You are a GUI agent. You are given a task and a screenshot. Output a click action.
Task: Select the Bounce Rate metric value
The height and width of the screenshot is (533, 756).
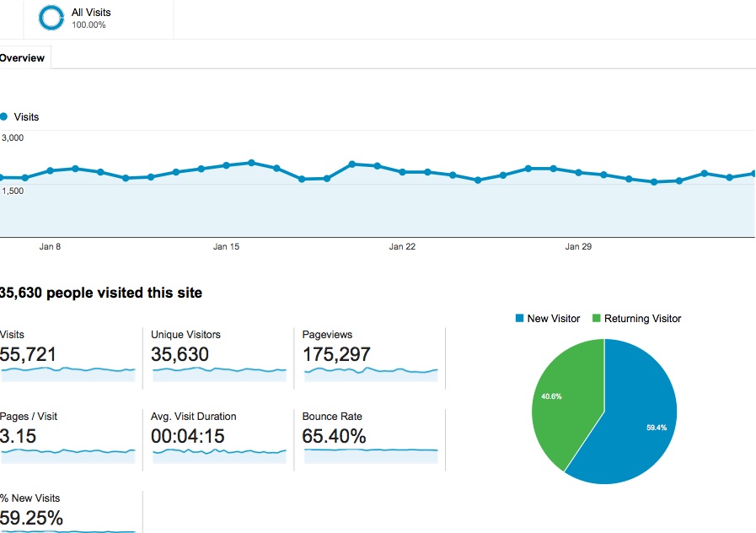(334, 436)
